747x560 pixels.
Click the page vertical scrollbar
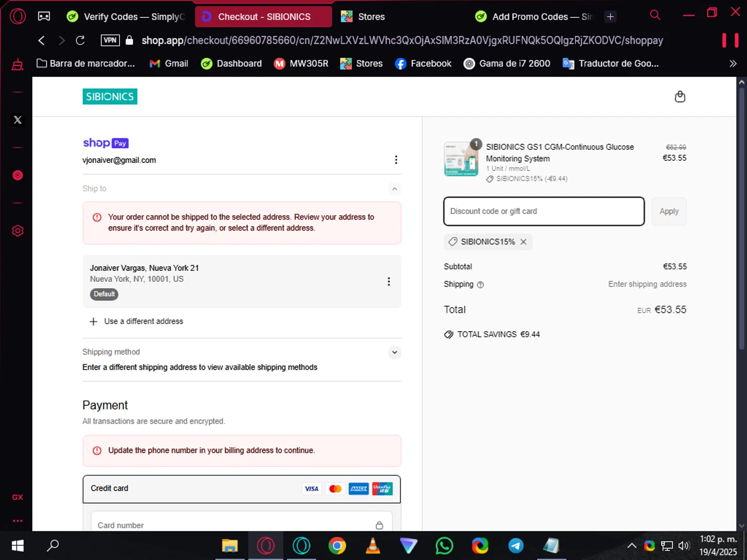[742, 219]
